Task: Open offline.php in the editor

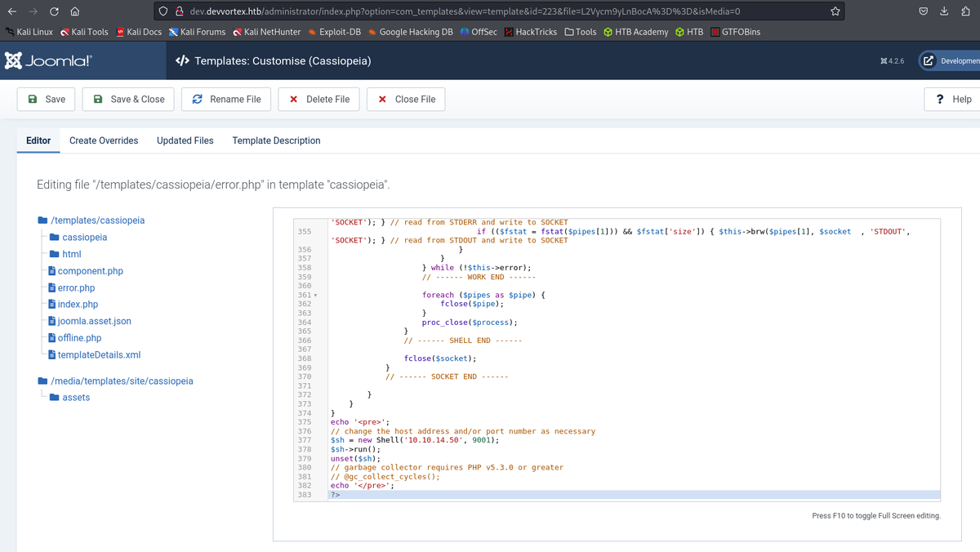Action: [x=80, y=338]
